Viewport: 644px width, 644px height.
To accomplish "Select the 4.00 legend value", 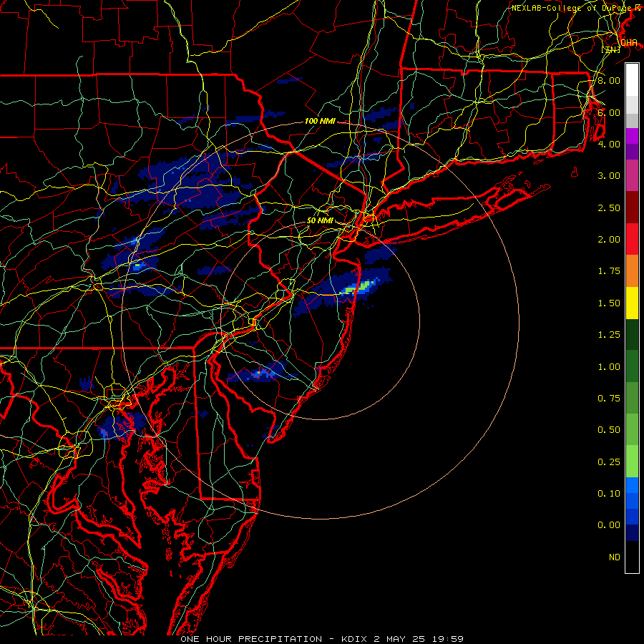I will pos(609,144).
